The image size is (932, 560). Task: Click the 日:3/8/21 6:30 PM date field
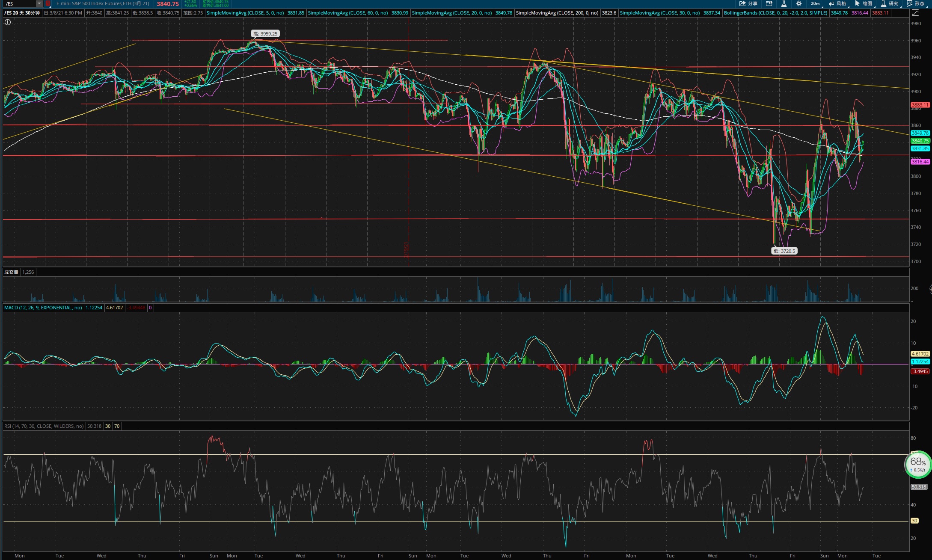pyautogui.click(x=63, y=13)
